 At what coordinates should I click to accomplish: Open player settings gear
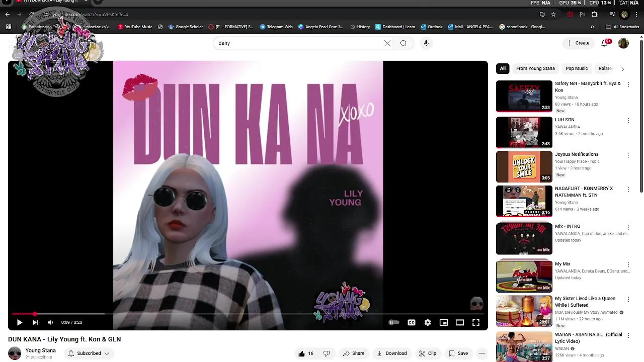coord(428,322)
